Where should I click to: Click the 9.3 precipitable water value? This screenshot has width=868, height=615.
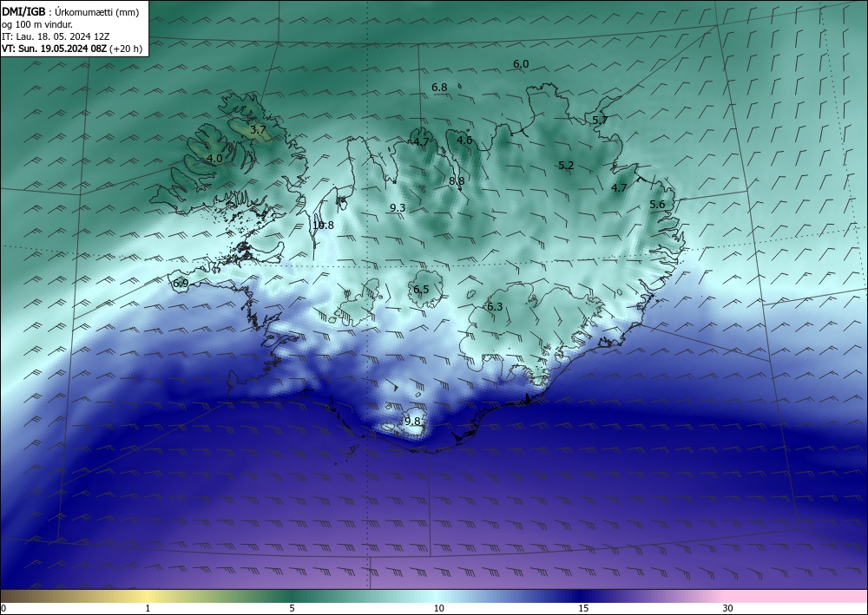click(398, 208)
